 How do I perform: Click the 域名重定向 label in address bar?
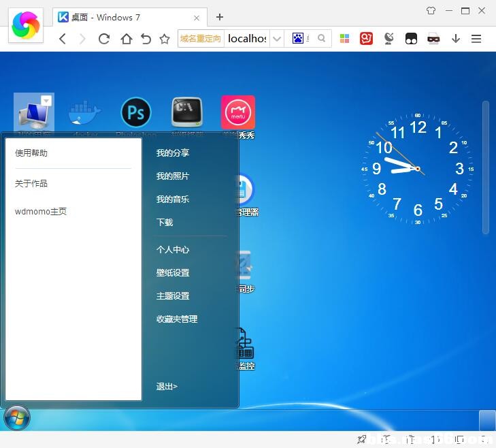coord(201,39)
